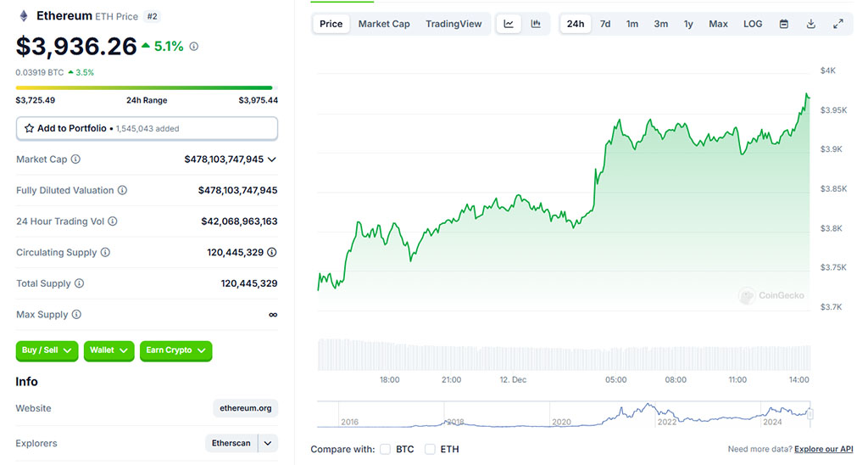The width and height of the screenshot is (868, 465).
Task: Open the Total Supply info icon
Action: point(79,283)
